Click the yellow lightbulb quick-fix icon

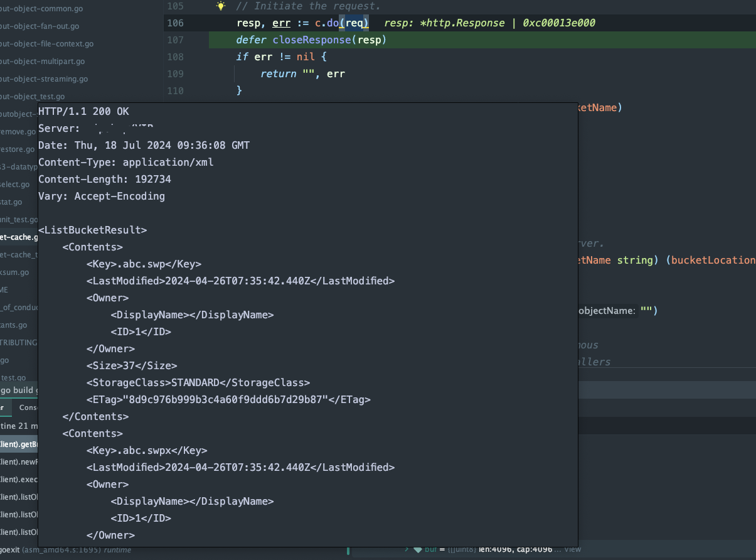coord(220,6)
